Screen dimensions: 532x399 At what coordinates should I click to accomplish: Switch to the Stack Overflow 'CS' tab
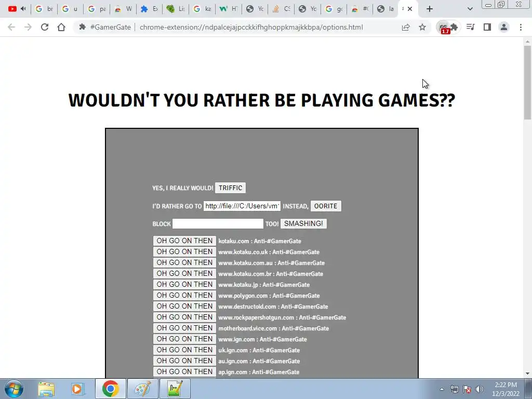tap(282, 9)
